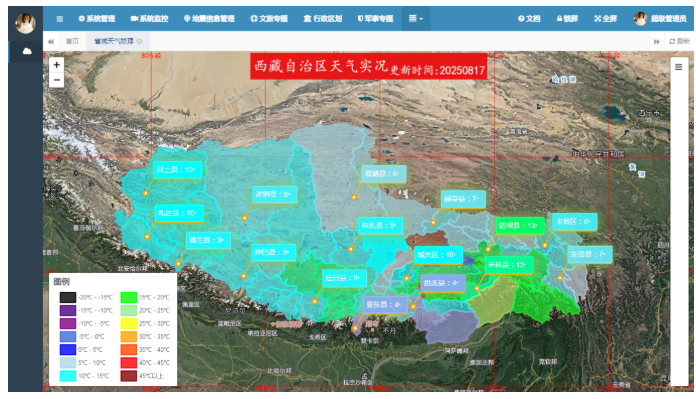Click the black -20℃ to -15℃ legend swatch
This screenshot has height=399, width=696.
(68, 297)
